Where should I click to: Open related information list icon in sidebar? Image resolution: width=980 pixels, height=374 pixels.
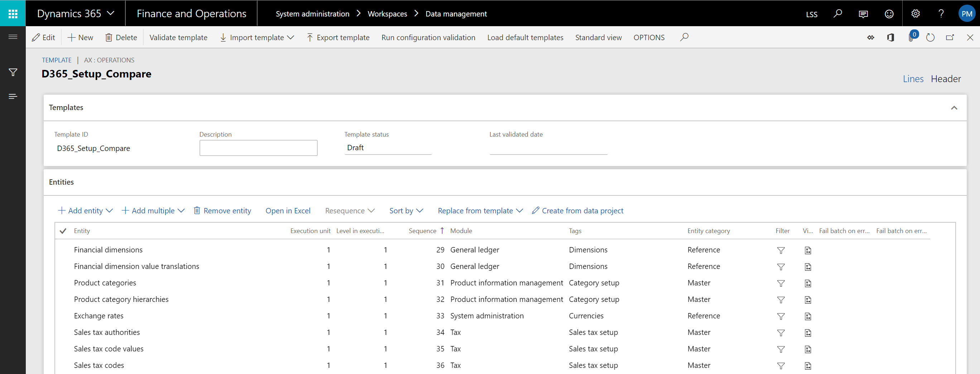(13, 96)
